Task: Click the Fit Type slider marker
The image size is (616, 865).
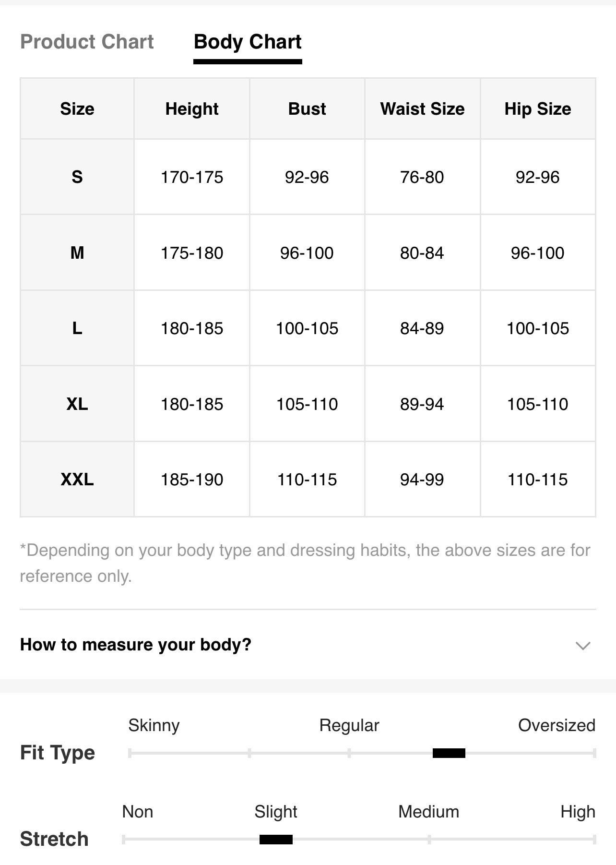Action: coord(449,753)
